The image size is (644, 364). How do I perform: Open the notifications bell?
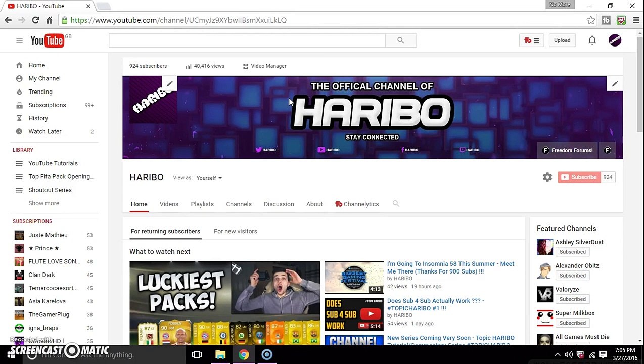click(x=592, y=40)
